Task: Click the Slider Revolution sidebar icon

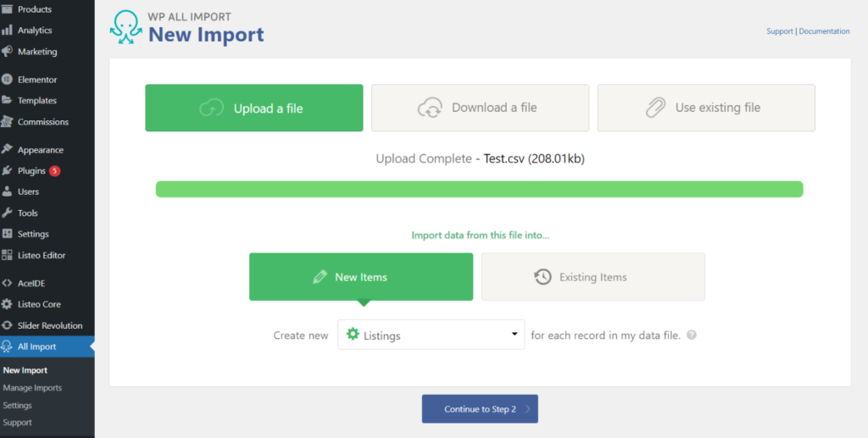Action: 8,325
